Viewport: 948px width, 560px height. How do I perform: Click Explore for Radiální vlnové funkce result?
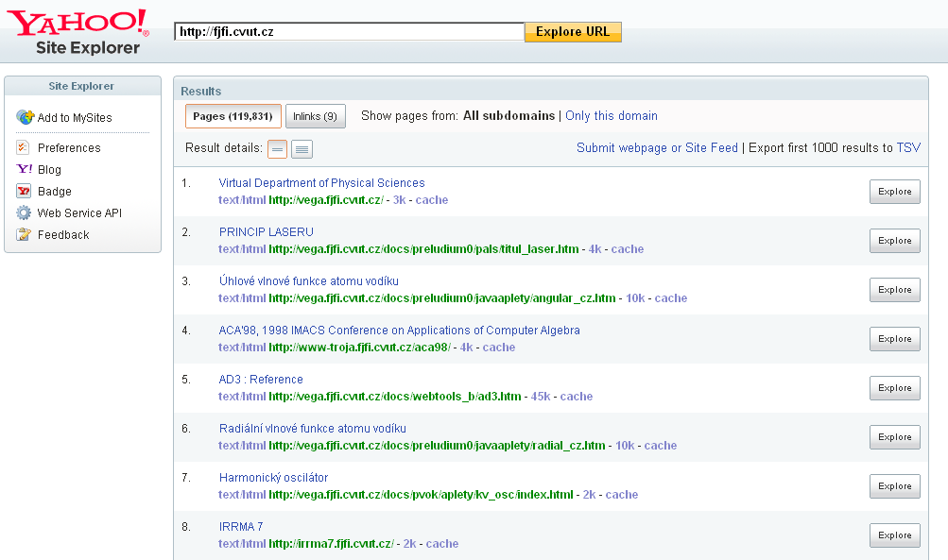(895, 437)
